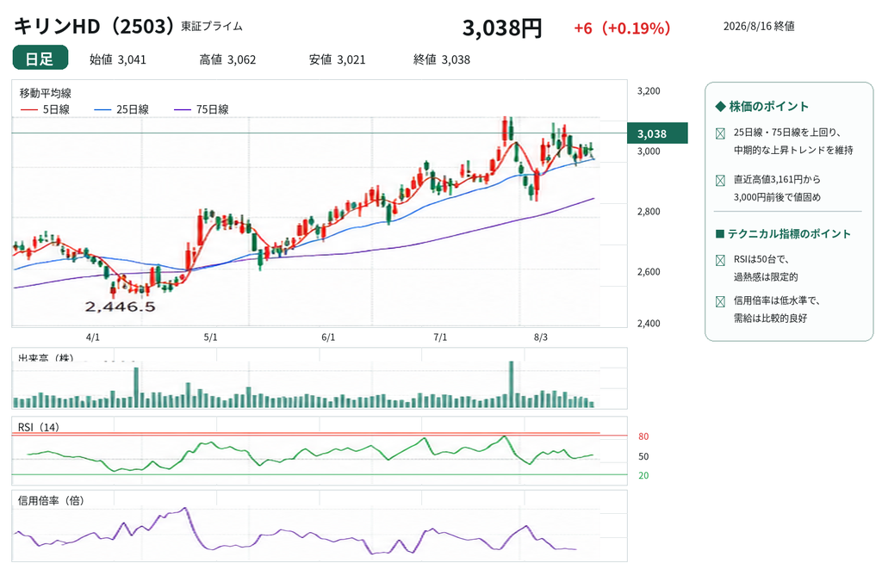Click the 移動平均線 legend heading
Image resolution: width=882 pixels, height=588 pixels.
(45, 93)
